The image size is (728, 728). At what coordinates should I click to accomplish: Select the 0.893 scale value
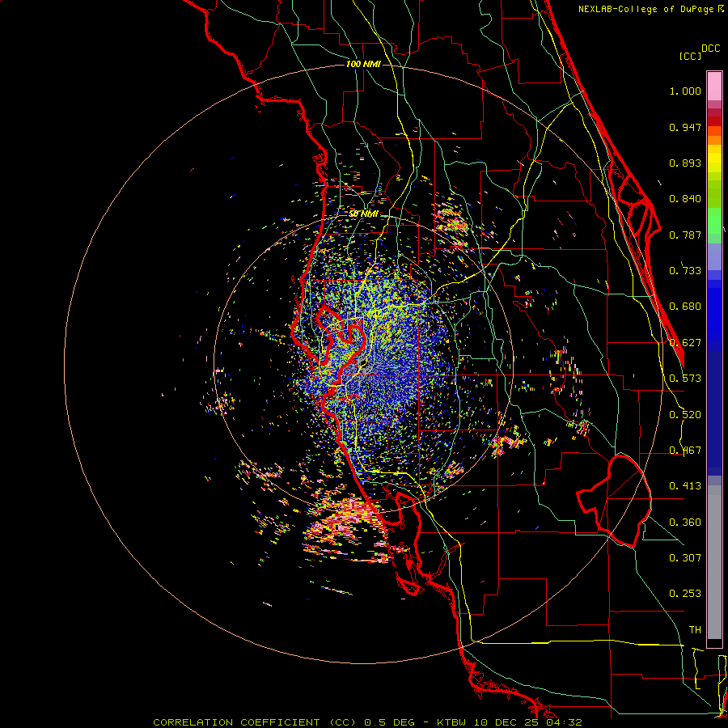[685, 163]
